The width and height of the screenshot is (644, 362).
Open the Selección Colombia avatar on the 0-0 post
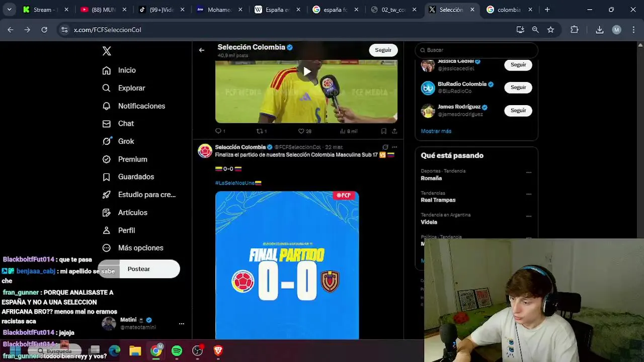[205, 151]
